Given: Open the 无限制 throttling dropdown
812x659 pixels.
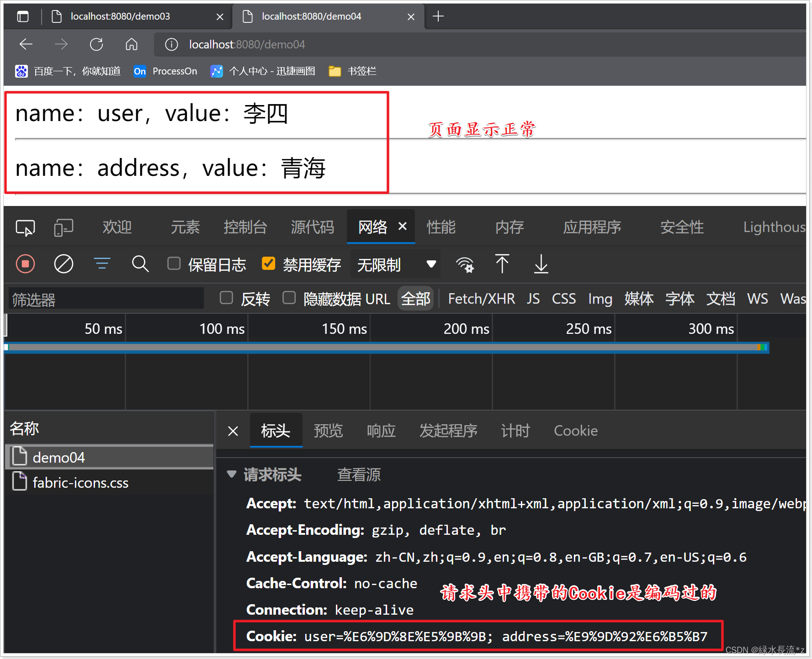Looking at the screenshot, I should click(x=396, y=264).
